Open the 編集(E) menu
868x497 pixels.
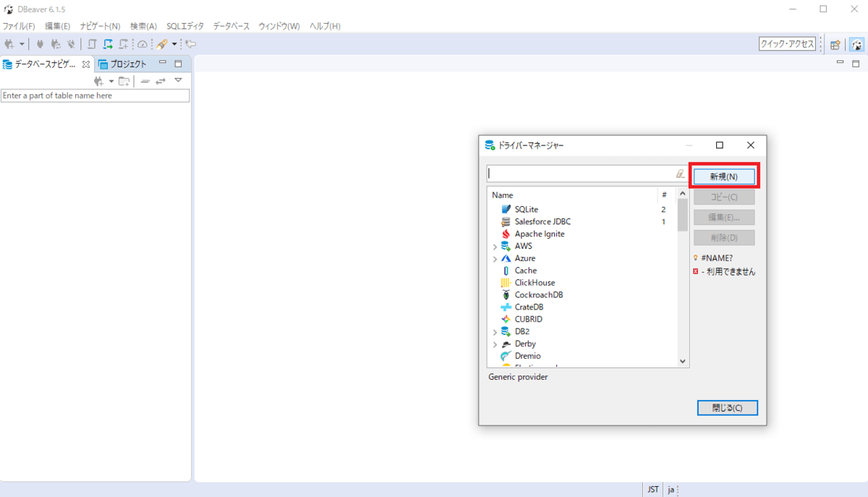(x=57, y=26)
